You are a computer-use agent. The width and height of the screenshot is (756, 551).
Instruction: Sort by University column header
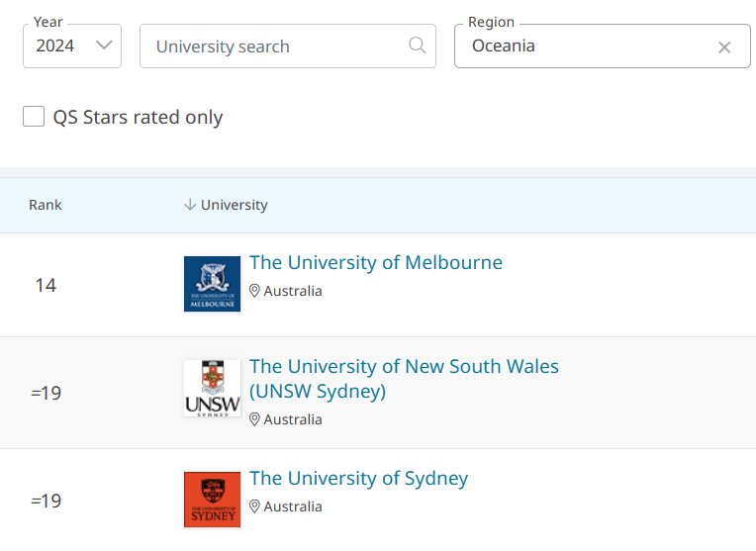pyautogui.click(x=234, y=205)
